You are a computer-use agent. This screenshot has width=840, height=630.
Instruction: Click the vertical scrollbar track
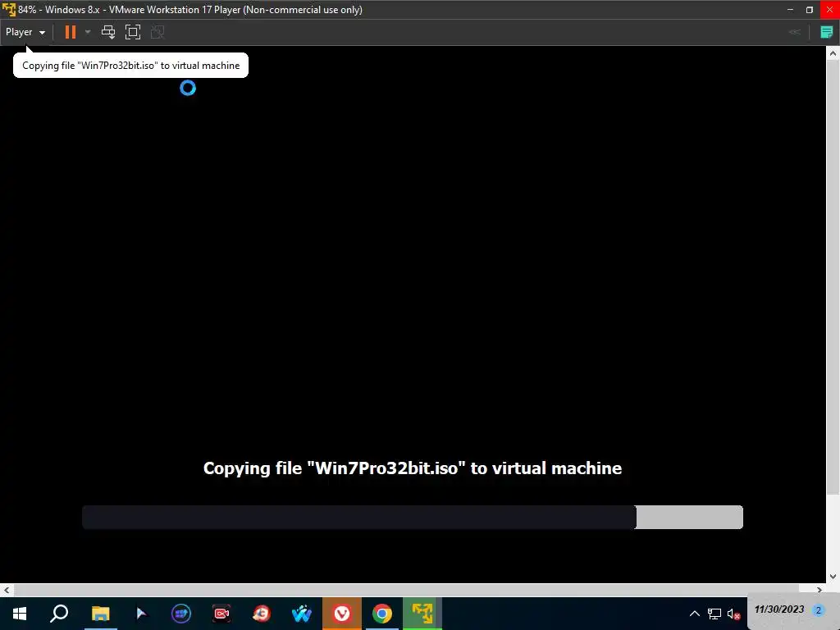(x=833, y=315)
